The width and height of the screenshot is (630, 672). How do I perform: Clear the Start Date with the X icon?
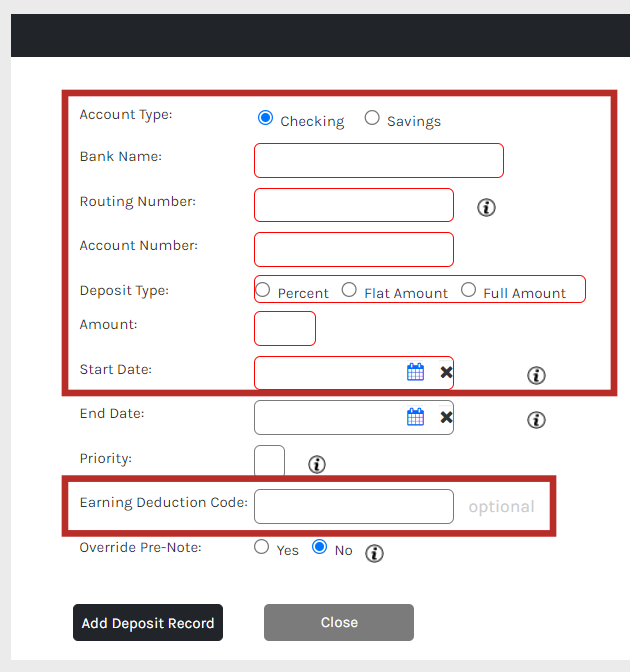pyautogui.click(x=446, y=372)
